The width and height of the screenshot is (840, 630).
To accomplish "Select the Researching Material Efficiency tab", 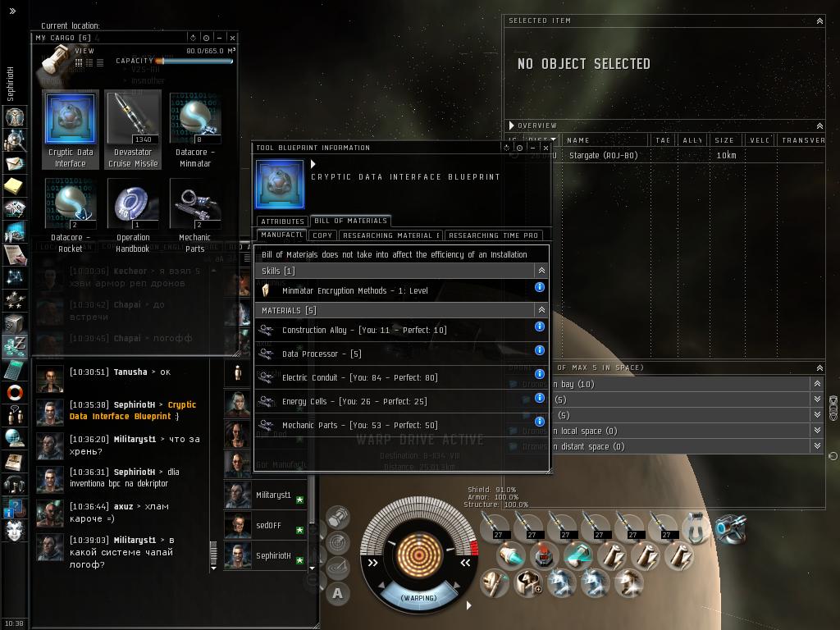I will (391, 235).
